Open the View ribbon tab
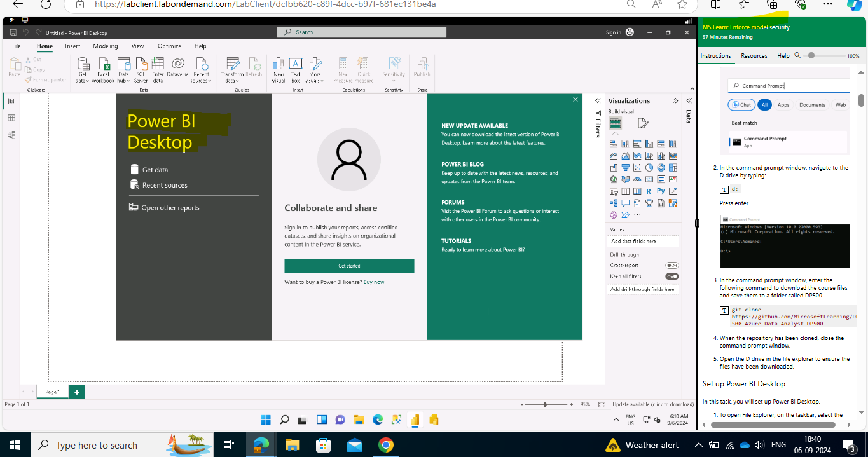This screenshot has height=457, width=868. 137,46
